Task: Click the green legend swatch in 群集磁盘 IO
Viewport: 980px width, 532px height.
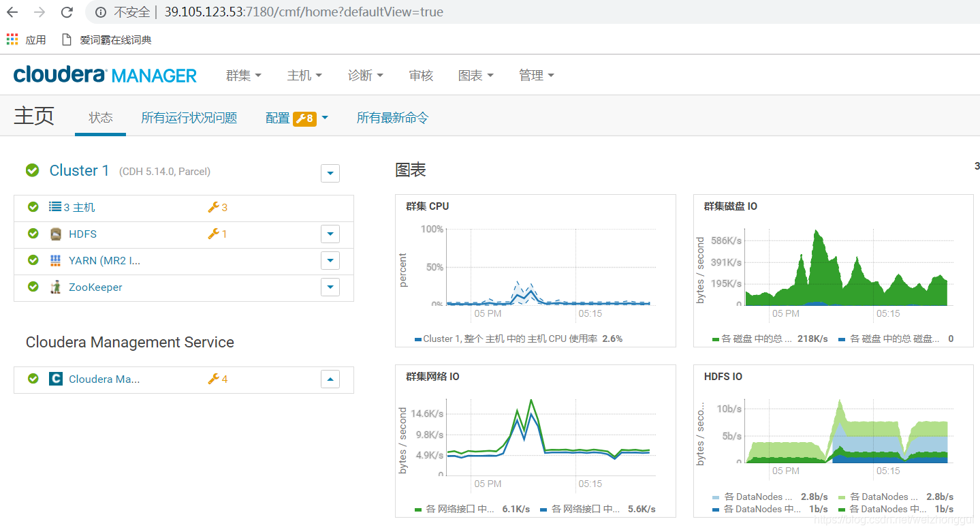Action: (x=715, y=339)
